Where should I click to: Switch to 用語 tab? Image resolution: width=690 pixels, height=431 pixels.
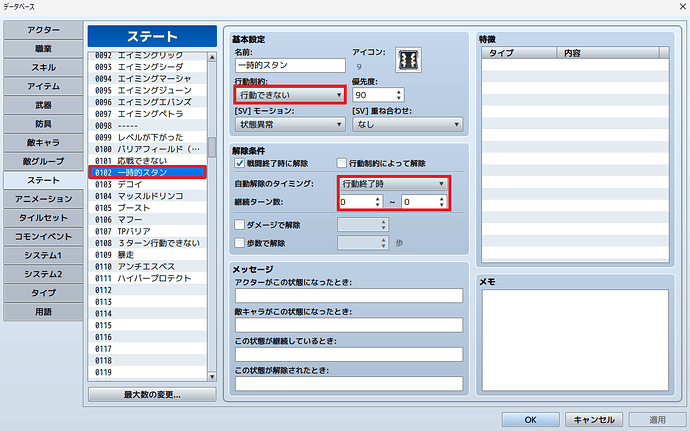click(43, 312)
